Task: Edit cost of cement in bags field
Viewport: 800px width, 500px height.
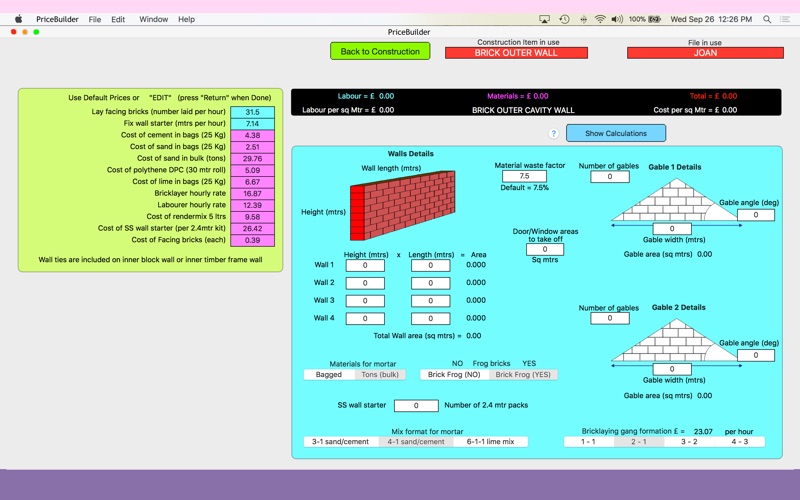Action: pos(253,136)
